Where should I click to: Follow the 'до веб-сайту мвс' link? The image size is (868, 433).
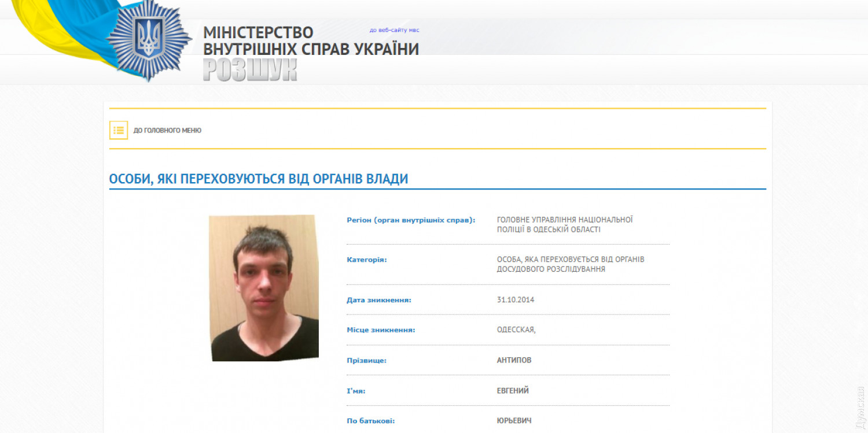(395, 30)
